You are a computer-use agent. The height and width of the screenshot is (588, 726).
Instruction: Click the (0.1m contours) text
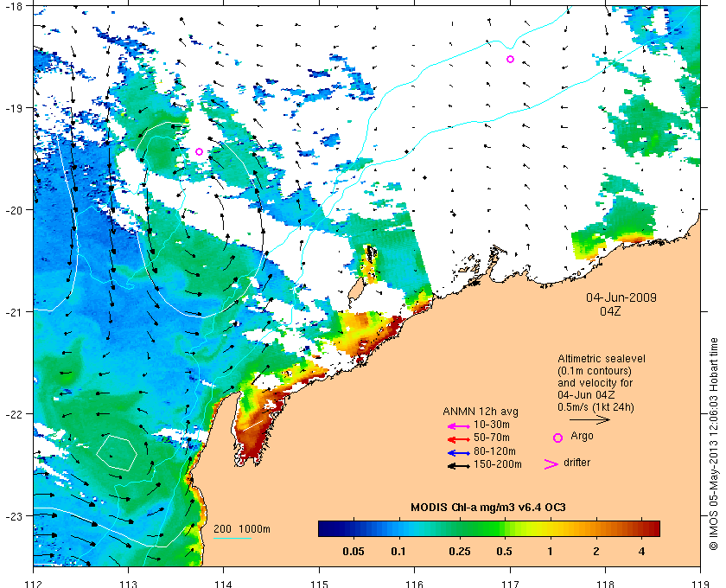click(595, 371)
